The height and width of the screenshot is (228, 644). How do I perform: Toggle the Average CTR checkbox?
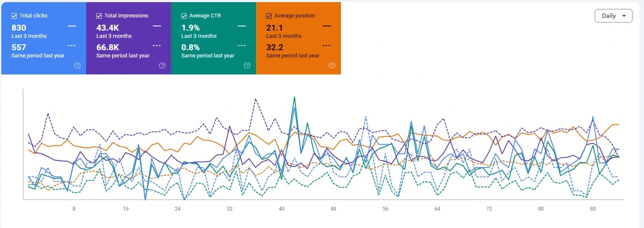tap(184, 16)
